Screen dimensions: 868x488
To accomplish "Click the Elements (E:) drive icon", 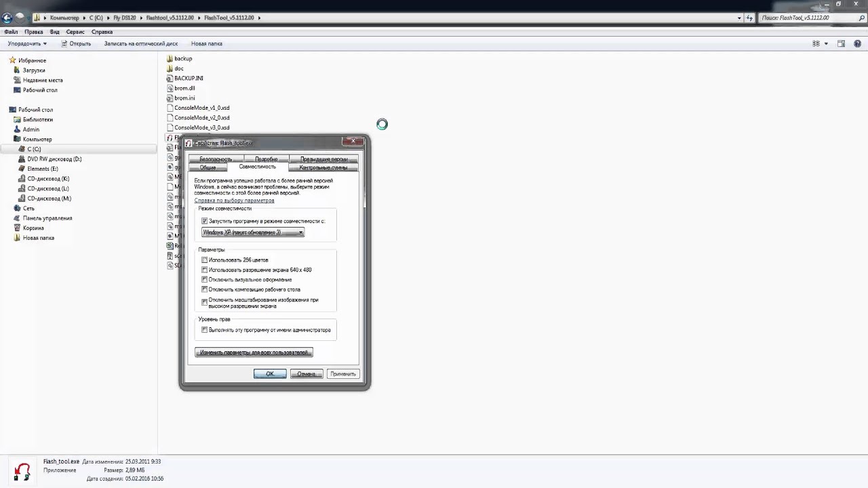I will 22,169.
